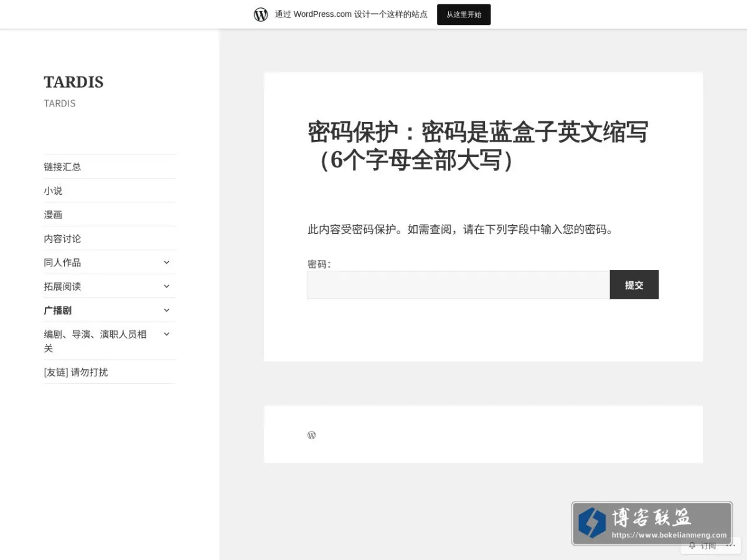The image size is (747, 560).
Task: Click the WordPress logo in top banner
Action: click(x=261, y=14)
